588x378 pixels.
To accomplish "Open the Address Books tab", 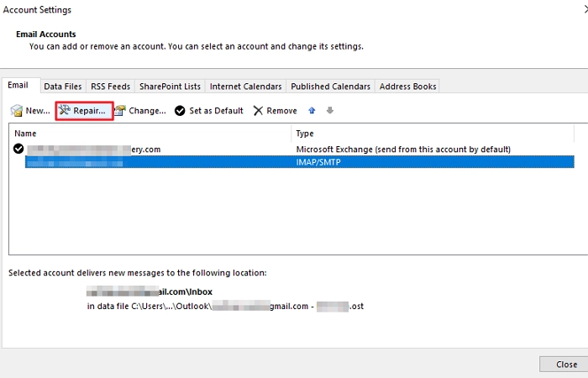I will [x=407, y=87].
